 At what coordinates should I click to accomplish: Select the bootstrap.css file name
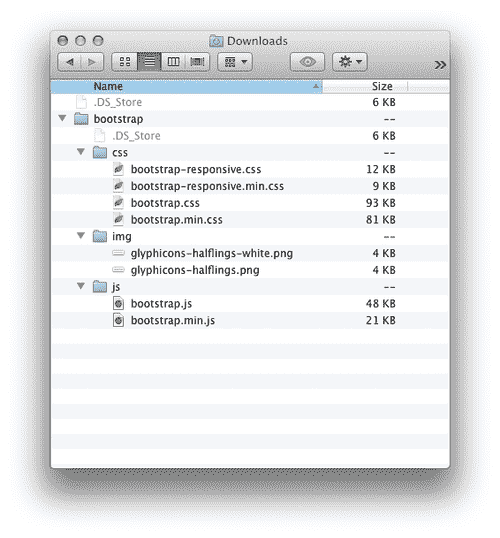[x=165, y=203]
